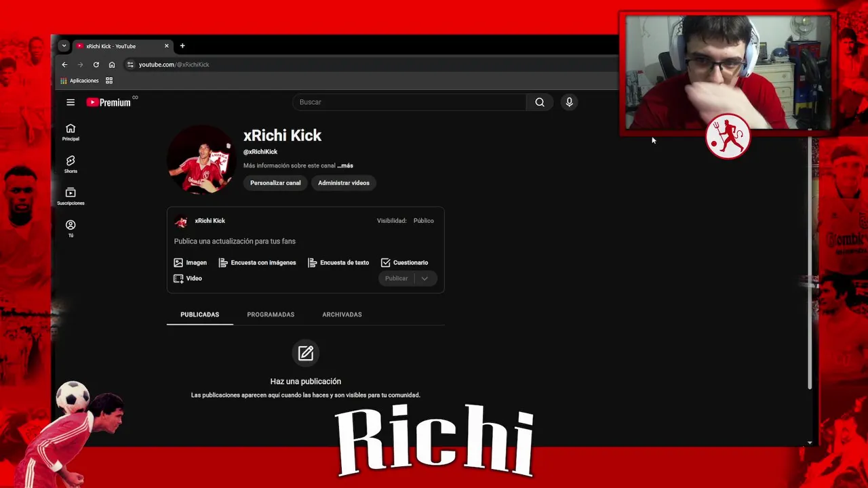868x488 pixels.
Task: Add a Cuestionario to the post
Action: click(x=404, y=262)
